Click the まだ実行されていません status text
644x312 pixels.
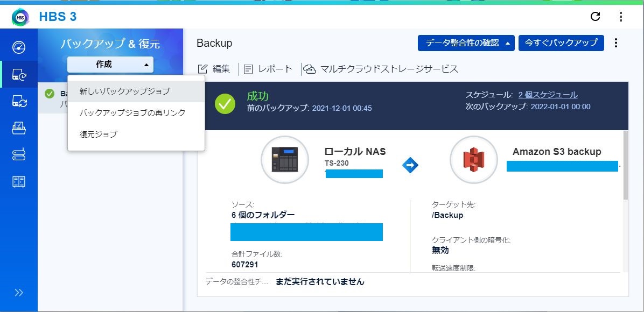(x=320, y=282)
